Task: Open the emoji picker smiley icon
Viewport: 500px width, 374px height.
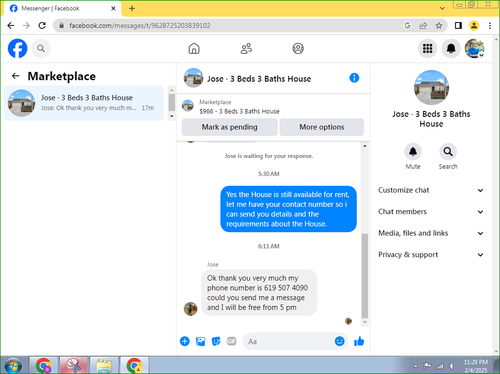Action: point(339,341)
